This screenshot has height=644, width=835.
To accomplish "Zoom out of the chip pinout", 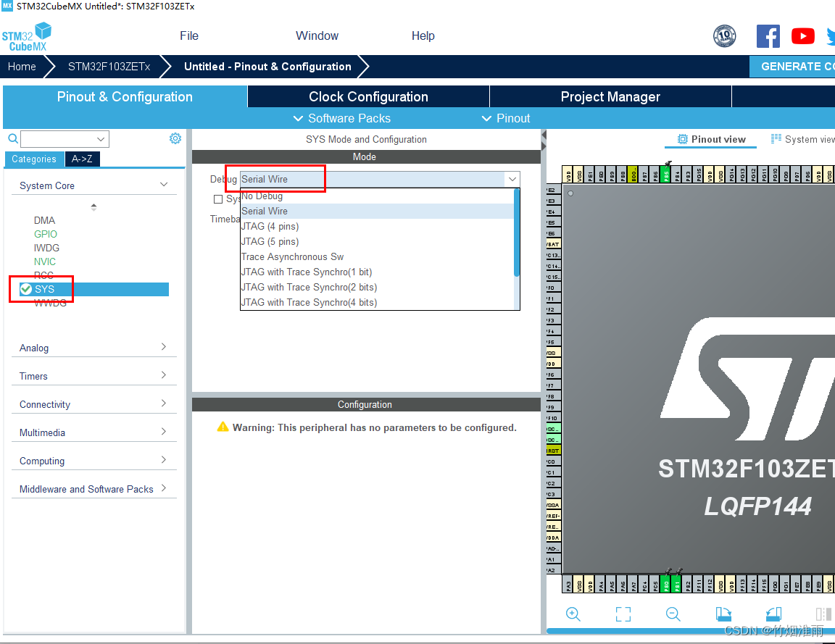I will click(673, 614).
